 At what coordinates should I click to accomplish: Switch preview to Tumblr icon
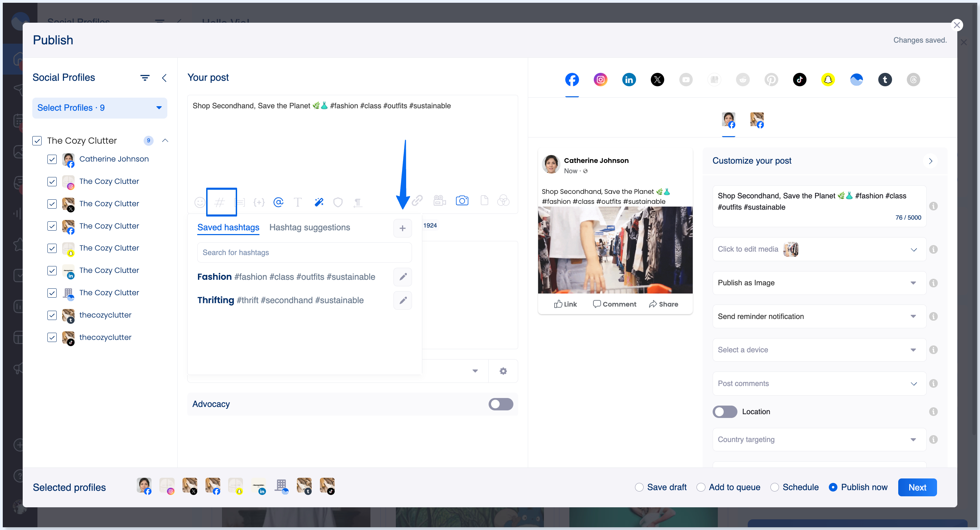coord(885,79)
